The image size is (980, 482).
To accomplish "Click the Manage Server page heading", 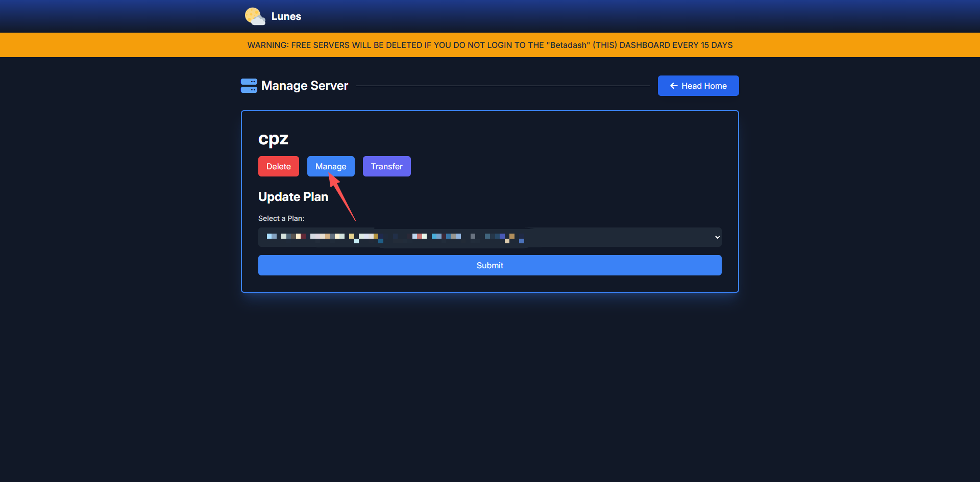I will [x=304, y=86].
